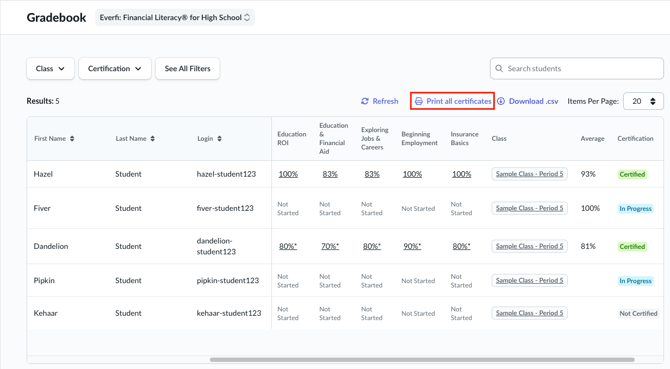Click first name Kehaar
670x369 pixels.
(x=45, y=313)
